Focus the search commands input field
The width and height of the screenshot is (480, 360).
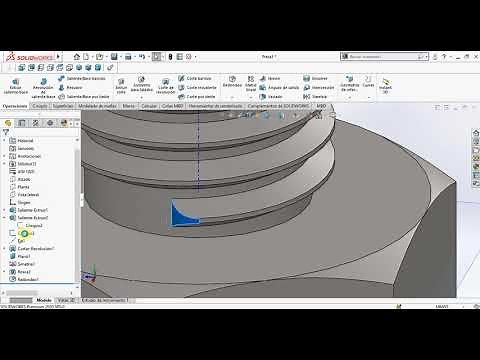[x=383, y=57]
